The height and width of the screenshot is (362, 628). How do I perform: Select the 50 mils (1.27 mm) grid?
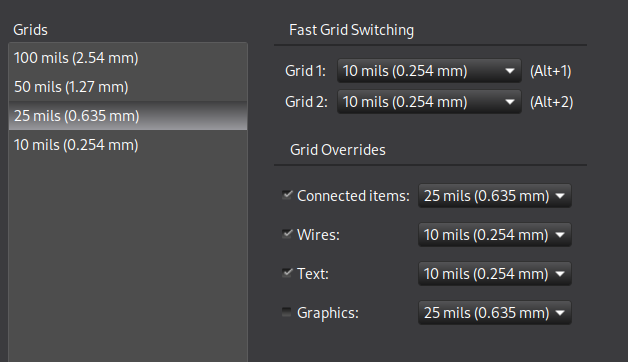click(x=128, y=87)
